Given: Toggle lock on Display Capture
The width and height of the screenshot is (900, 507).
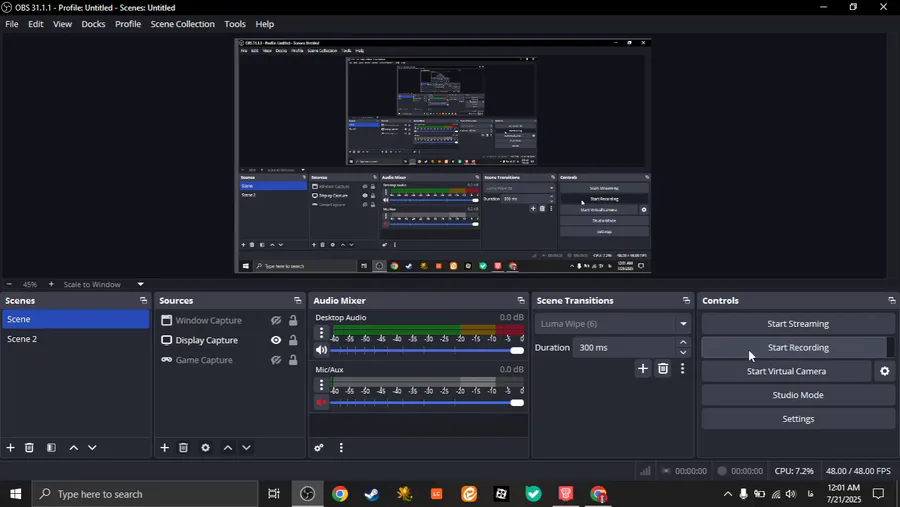Looking at the screenshot, I should [x=293, y=340].
